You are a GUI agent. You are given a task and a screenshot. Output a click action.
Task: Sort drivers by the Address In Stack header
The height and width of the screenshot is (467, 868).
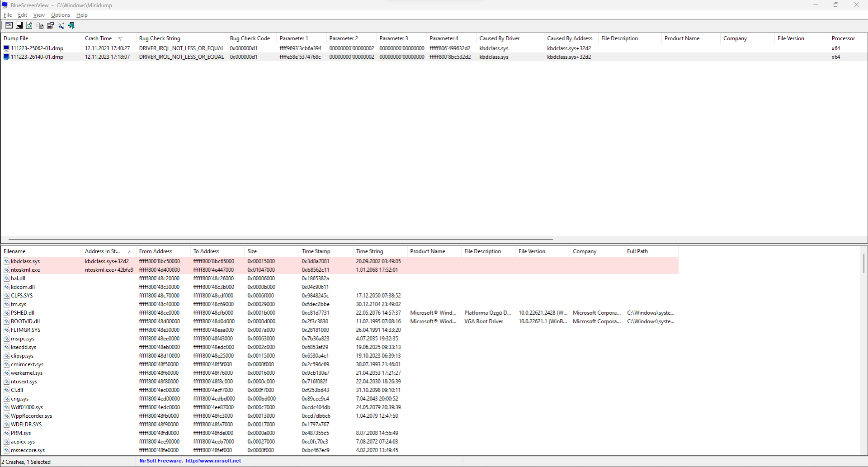[x=109, y=251]
